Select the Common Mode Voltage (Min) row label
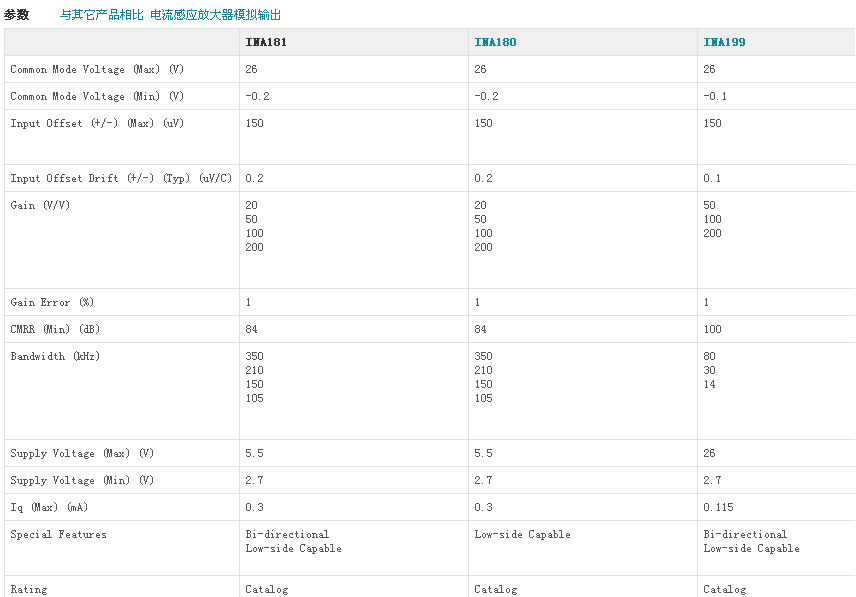Screen dimensions: 856x597 [x=97, y=96]
